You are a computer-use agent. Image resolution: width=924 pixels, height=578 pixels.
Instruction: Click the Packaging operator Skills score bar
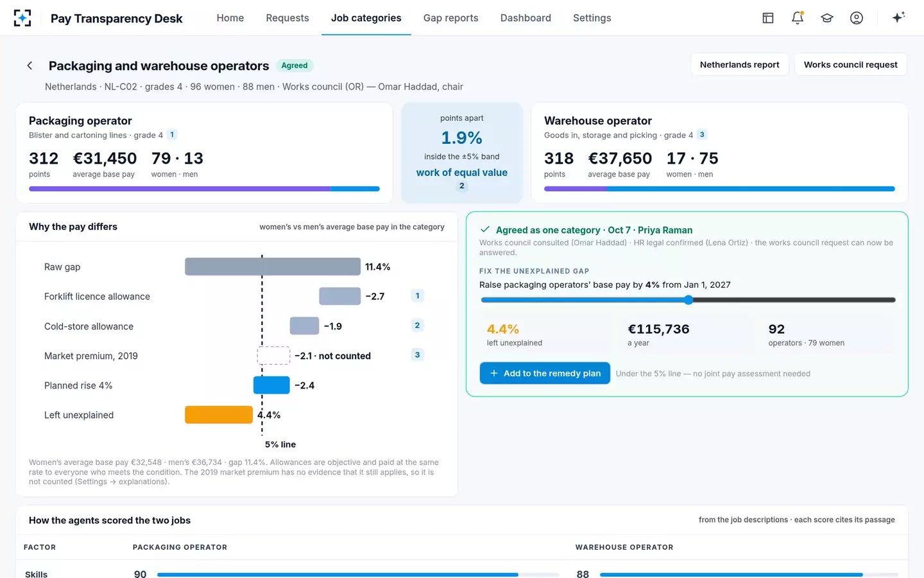(x=358, y=575)
